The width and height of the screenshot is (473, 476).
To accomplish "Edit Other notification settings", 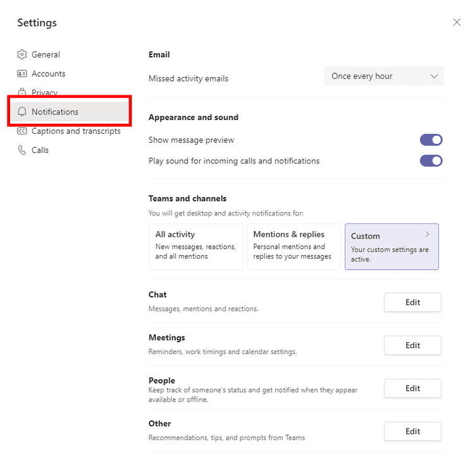I will (x=412, y=431).
